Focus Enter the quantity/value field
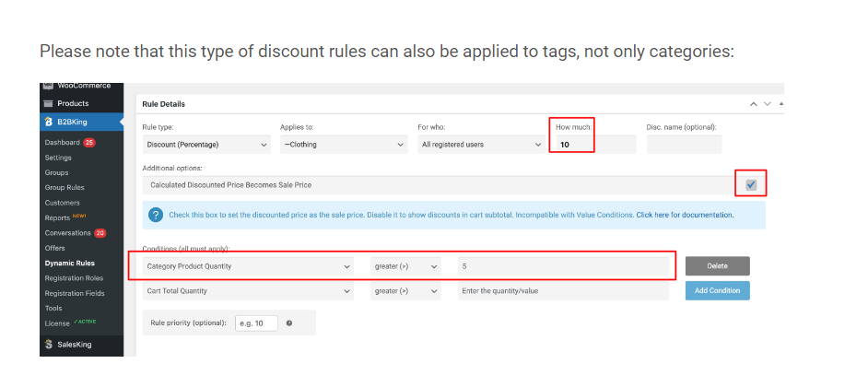 click(563, 290)
